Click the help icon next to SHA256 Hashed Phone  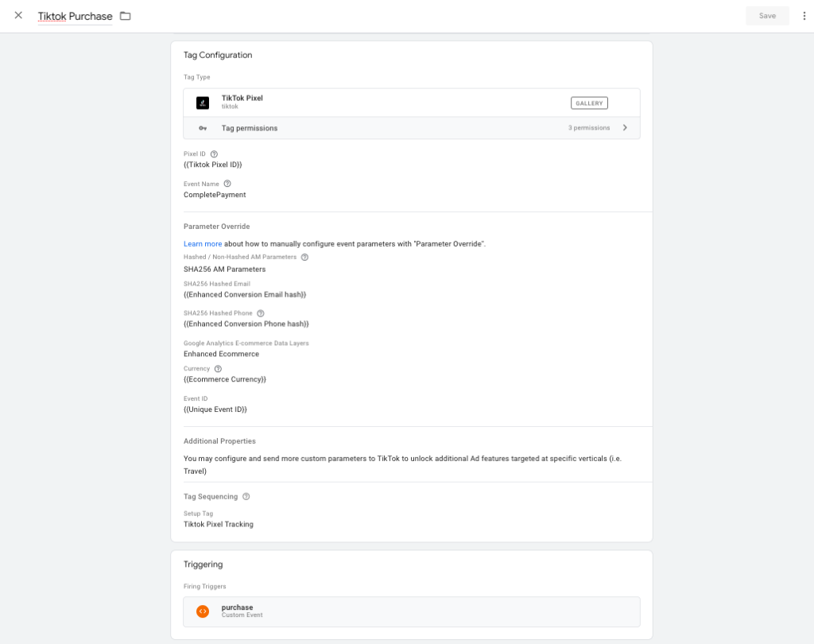click(x=261, y=313)
